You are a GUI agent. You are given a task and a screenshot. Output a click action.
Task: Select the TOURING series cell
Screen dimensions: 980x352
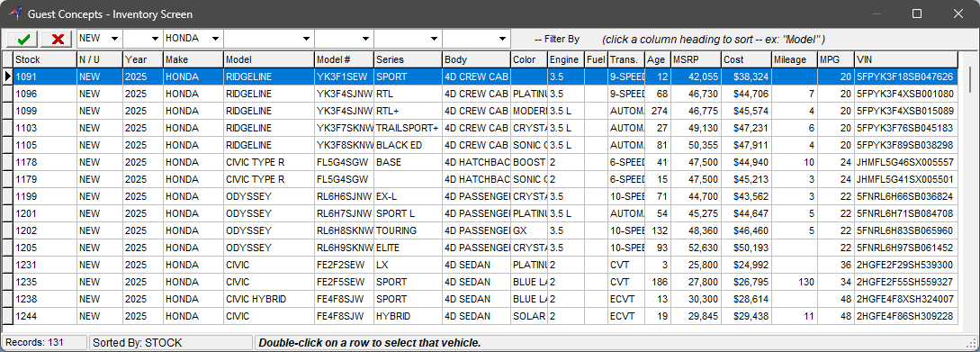(x=409, y=230)
